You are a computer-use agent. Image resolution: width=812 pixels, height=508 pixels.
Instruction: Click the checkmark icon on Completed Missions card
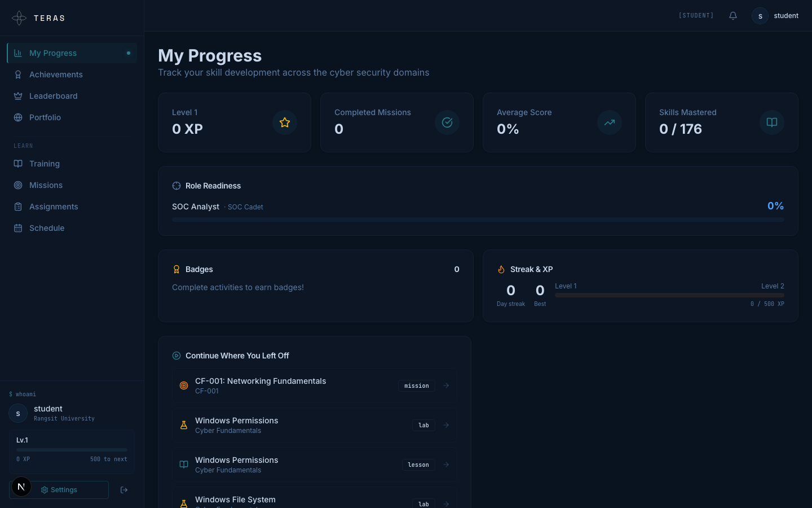pos(447,122)
